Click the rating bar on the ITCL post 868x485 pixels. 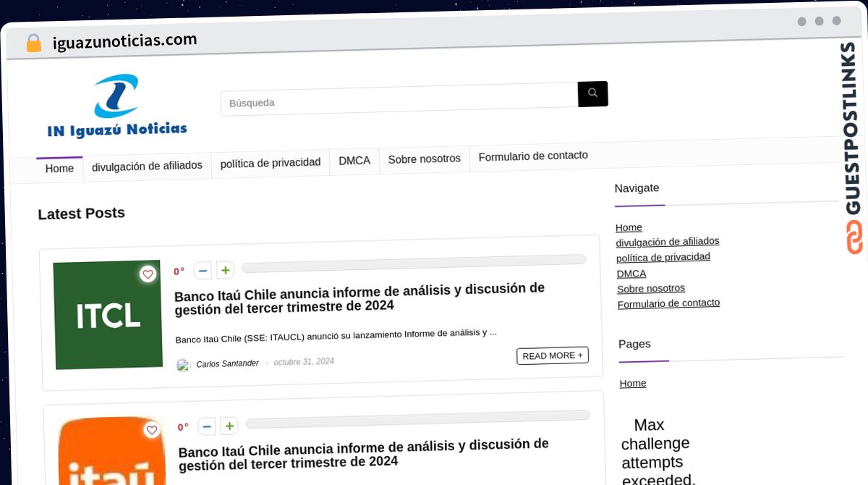point(414,263)
